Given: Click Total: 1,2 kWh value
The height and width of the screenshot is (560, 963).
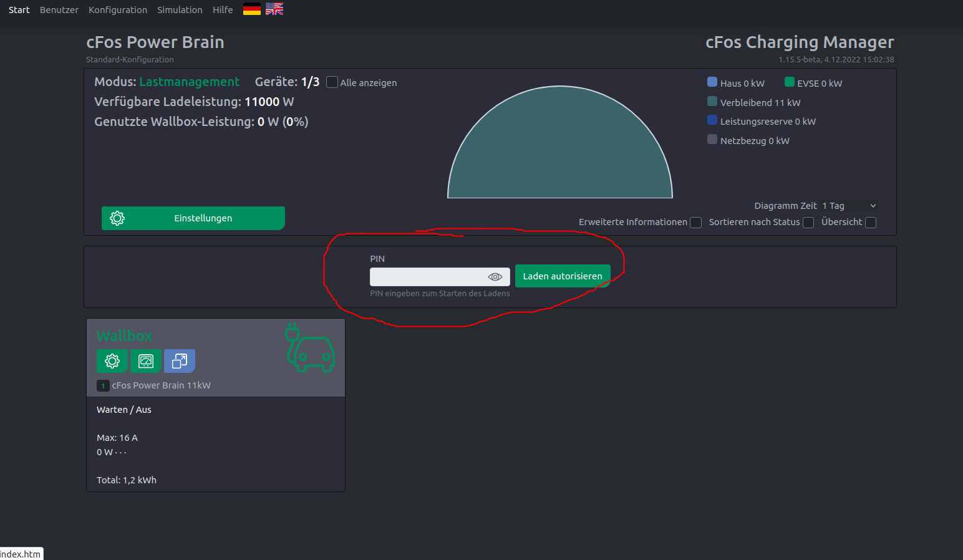Looking at the screenshot, I should (127, 480).
